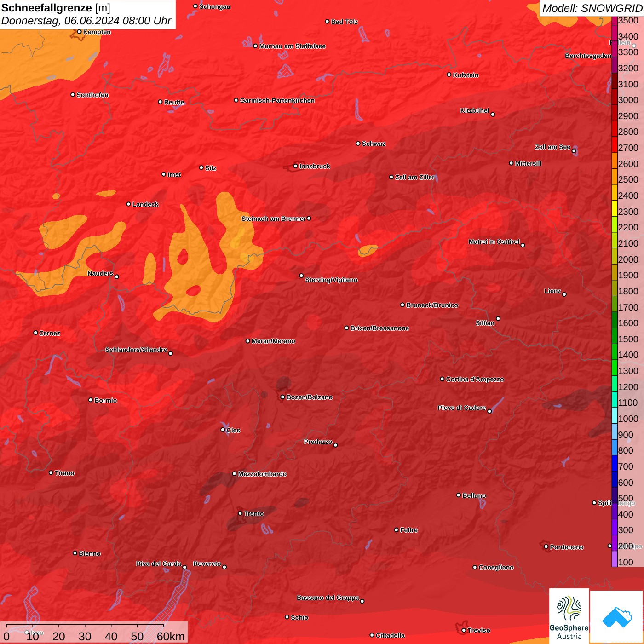
Task: Pick the Schwaz city marker dot
Action: click(358, 144)
